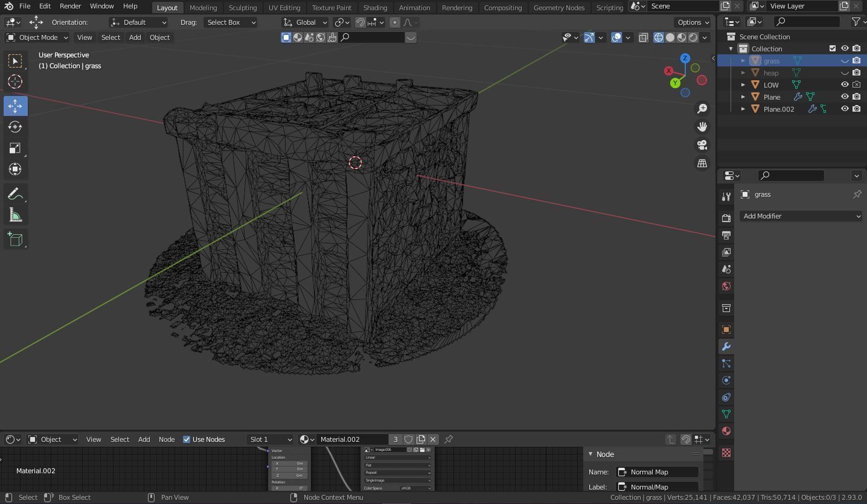
Task: Click the pan view hand icon
Action: (702, 127)
